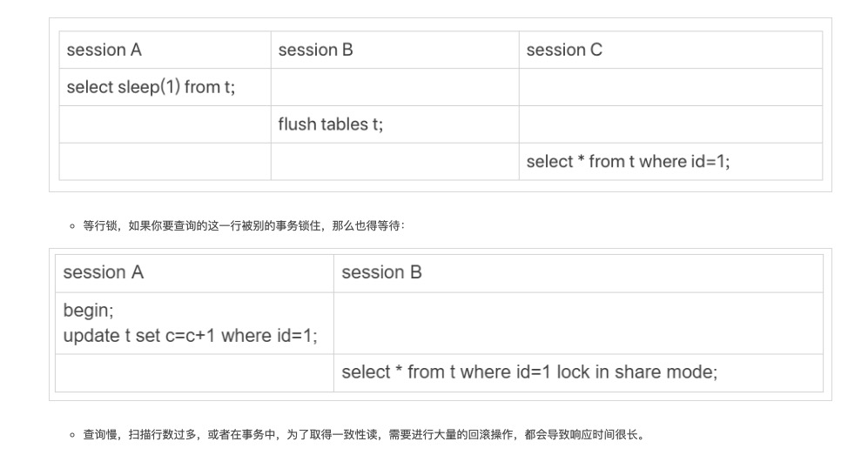Click the "session C" header cell
This screenshot has height=475, width=868.
670,50
